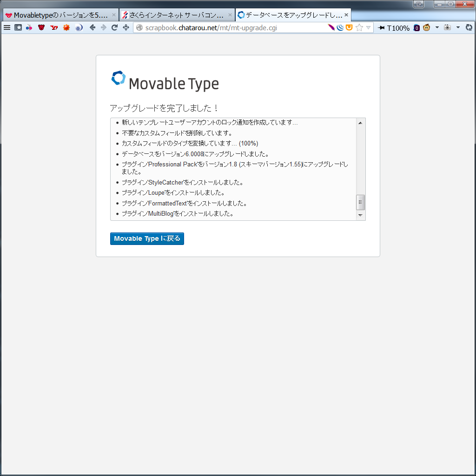Viewport: 476px width, 476px height.
Task: Minimize the browser window
Action: click(439, 4)
